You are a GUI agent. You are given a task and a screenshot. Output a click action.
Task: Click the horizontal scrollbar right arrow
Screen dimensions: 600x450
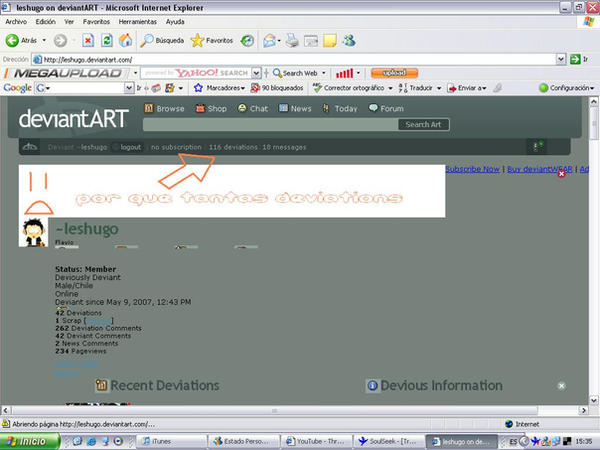click(x=583, y=410)
